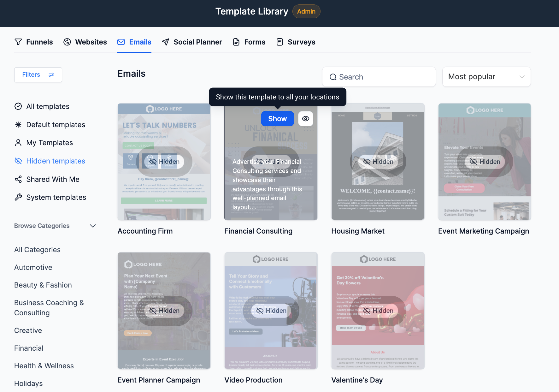Choose Business Coaching & Consulting category
559x392 pixels.
tap(49, 308)
